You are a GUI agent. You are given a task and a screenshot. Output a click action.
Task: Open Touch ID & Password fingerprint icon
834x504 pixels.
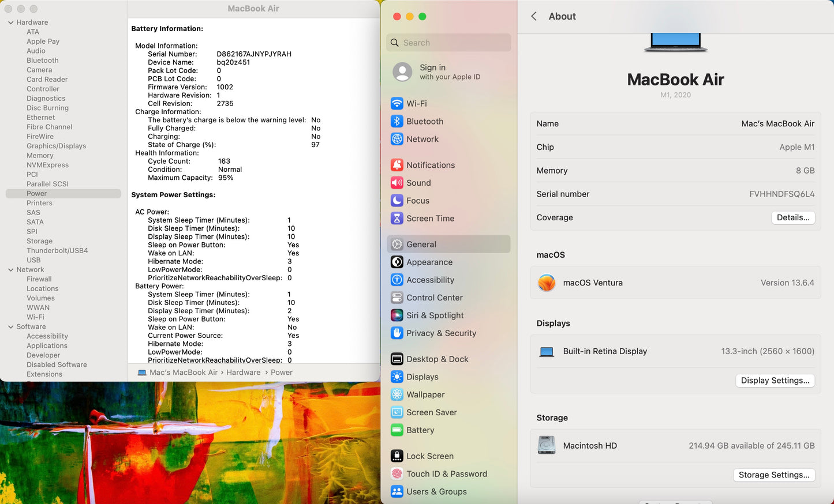397,474
